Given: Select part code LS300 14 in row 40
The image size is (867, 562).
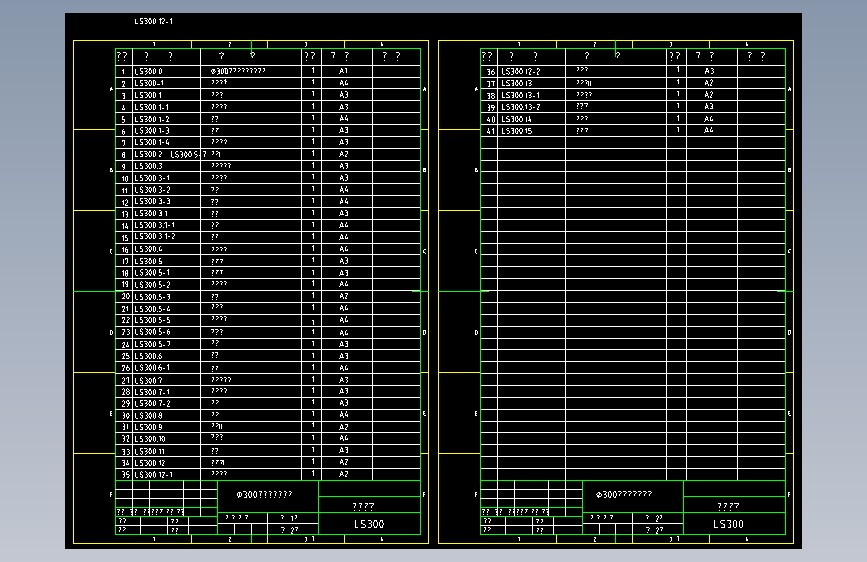Looking at the screenshot, I should [x=517, y=119].
